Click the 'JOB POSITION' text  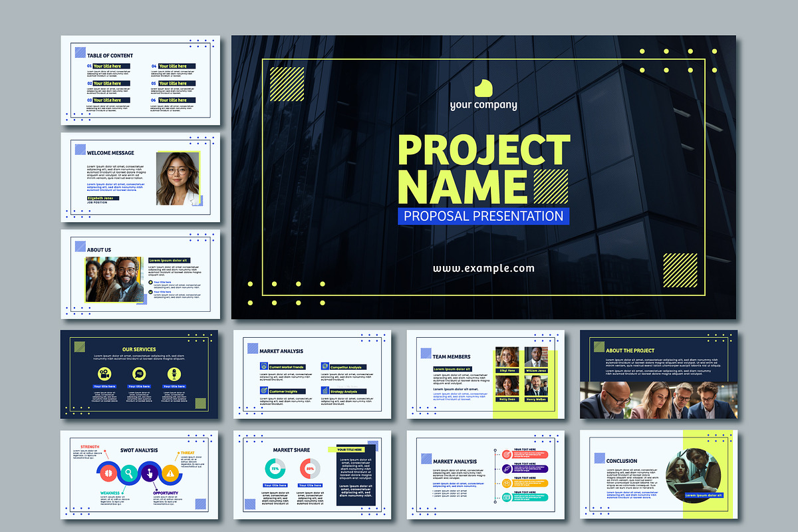[97, 203]
